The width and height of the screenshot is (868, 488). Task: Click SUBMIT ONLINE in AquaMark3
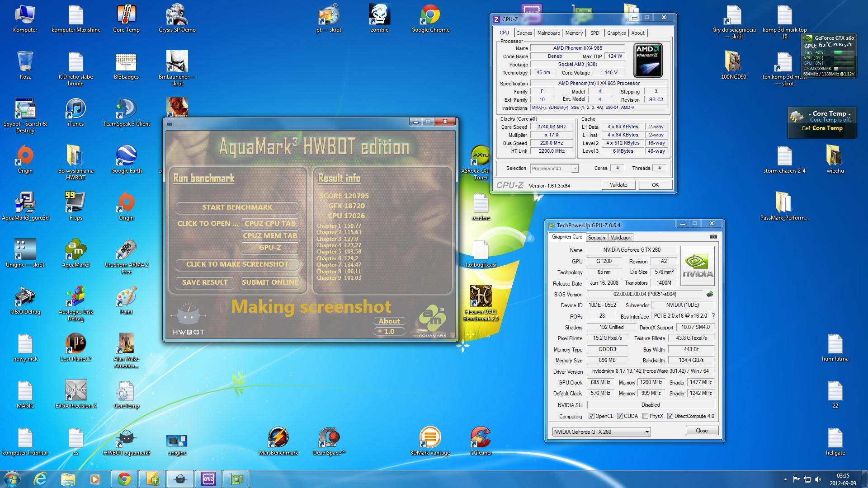pos(270,282)
